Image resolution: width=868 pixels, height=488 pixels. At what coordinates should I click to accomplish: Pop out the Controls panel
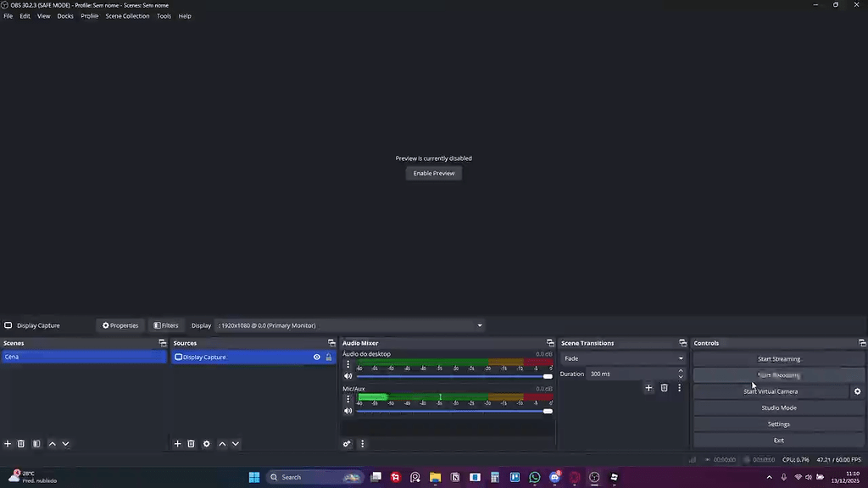pos(862,342)
